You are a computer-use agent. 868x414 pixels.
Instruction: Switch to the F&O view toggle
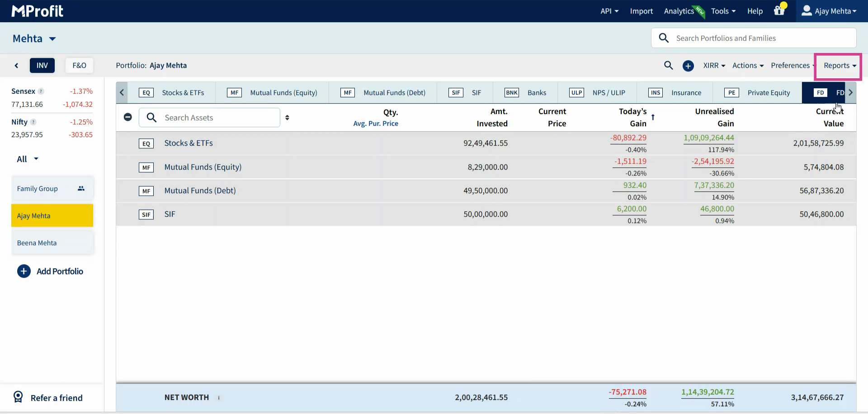[x=79, y=66]
